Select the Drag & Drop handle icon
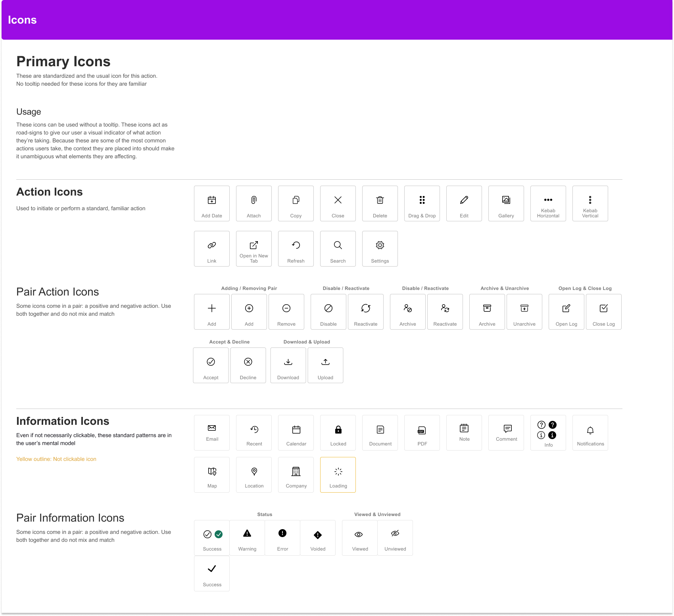Viewport: 674px width, 616px height. click(422, 200)
